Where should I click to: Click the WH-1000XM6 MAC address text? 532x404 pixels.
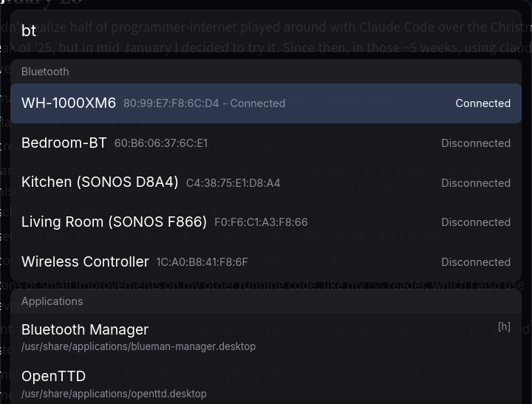click(171, 103)
